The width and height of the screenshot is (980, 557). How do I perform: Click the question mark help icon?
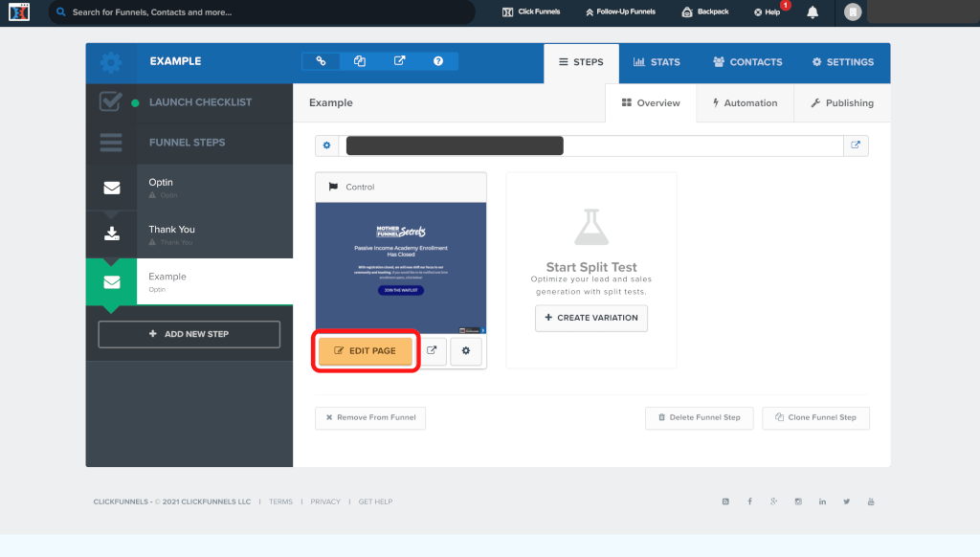[x=438, y=61]
